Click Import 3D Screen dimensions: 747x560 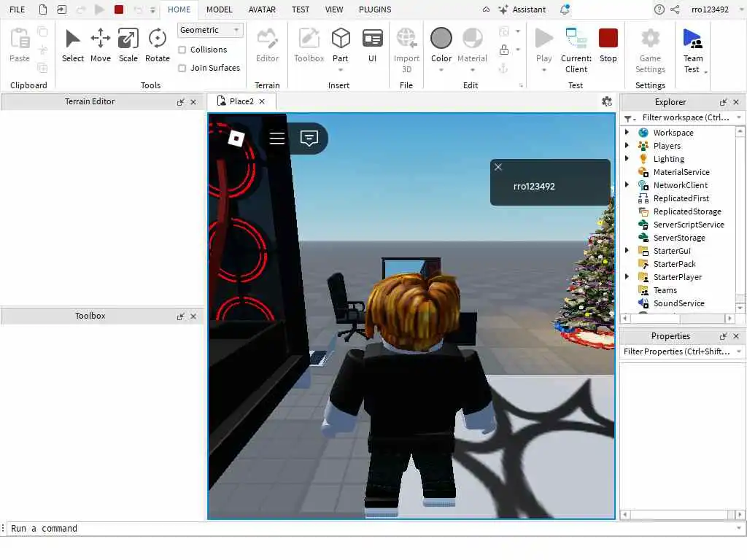pos(406,50)
